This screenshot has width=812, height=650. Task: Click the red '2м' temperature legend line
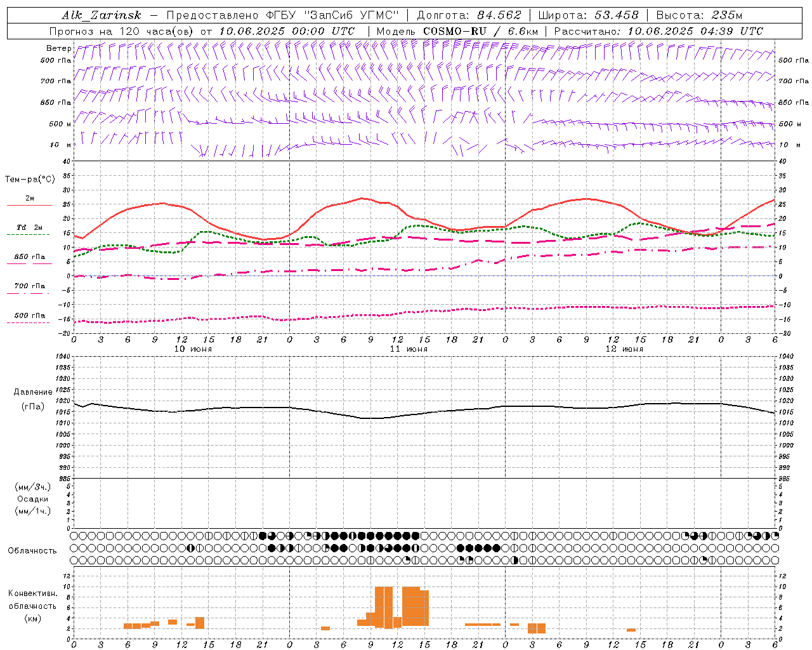click(x=29, y=205)
